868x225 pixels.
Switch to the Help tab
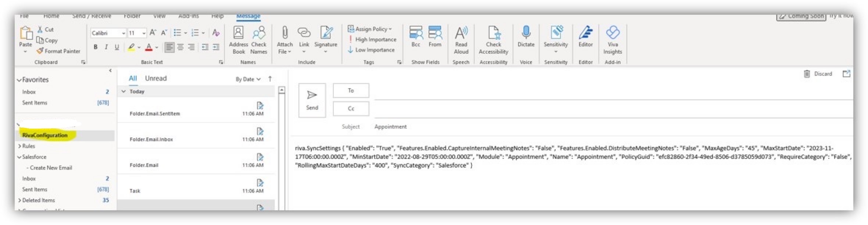[x=218, y=16]
